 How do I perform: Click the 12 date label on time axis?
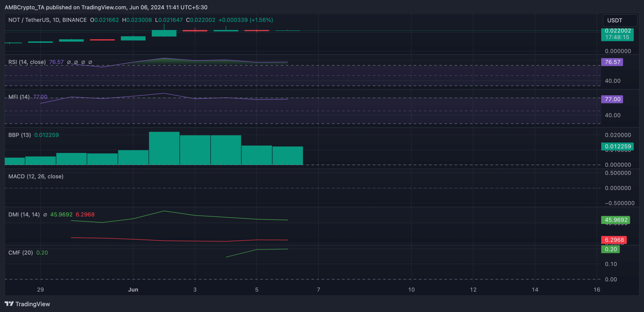click(x=473, y=290)
